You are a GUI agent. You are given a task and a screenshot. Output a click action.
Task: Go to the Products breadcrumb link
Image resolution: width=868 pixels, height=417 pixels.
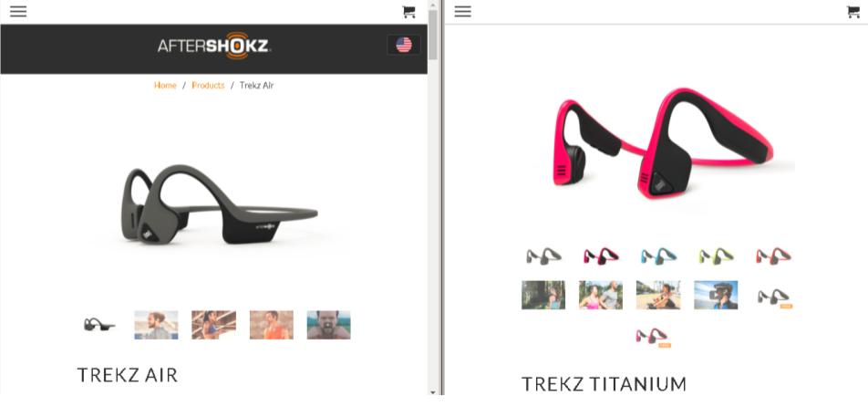point(208,85)
